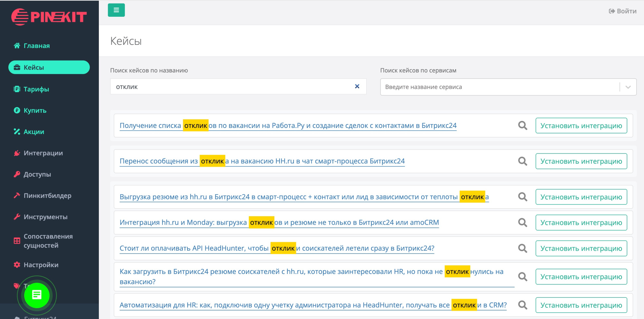The width and height of the screenshot is (644, 319).
Task: Expand the service search dropdown arrow
Action: [x=628, y=87]
